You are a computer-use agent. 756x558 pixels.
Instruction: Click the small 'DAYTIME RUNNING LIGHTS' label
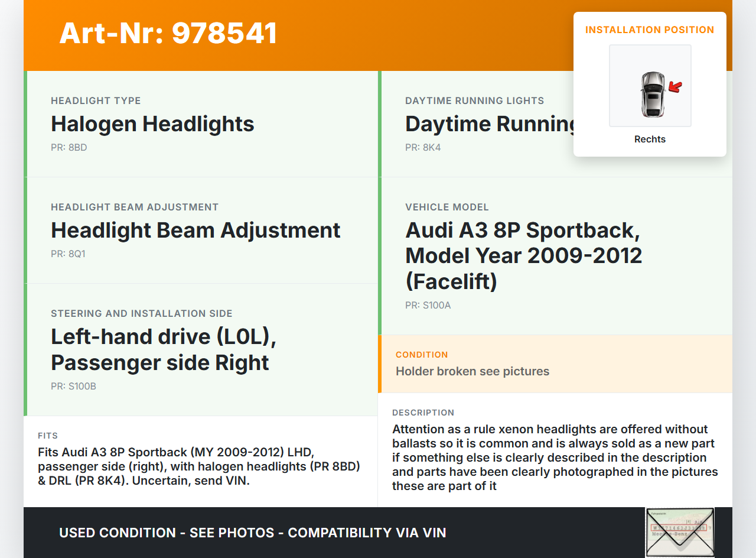click(x=475, y=100)
